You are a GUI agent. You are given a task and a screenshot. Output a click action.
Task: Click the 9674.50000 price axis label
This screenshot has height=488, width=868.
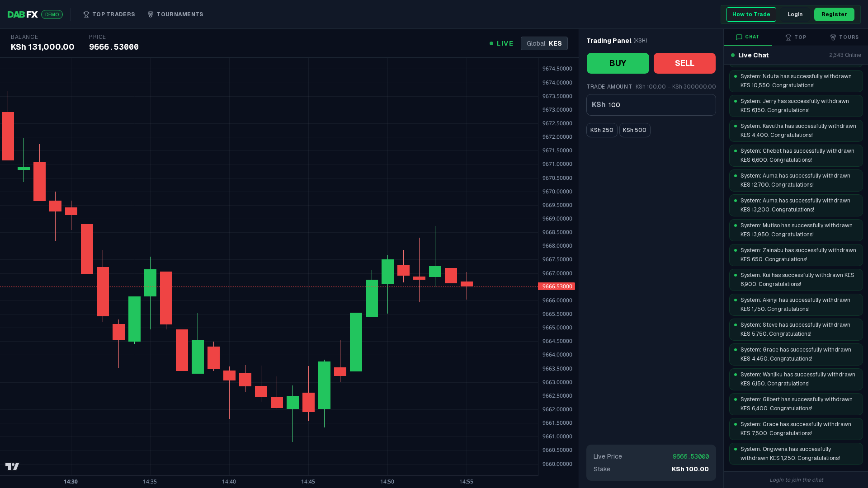coord(557,69)
